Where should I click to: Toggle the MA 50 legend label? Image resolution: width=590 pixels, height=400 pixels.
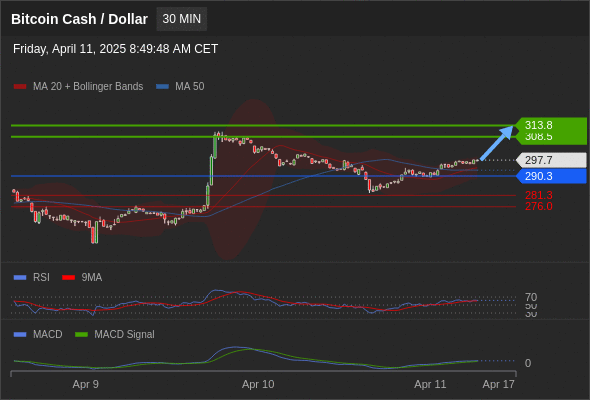click(190, 87)
